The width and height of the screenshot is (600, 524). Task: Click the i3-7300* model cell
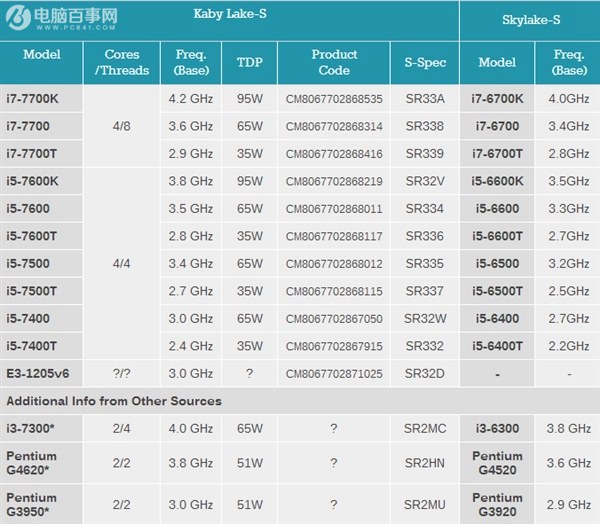[41, 428]
